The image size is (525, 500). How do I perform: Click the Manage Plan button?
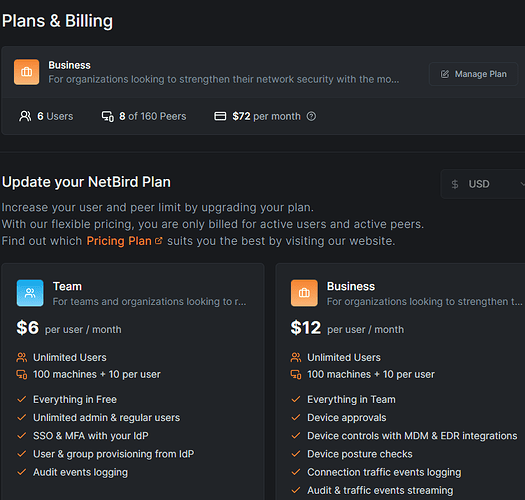pyautogui.click(x=473, y=74)
